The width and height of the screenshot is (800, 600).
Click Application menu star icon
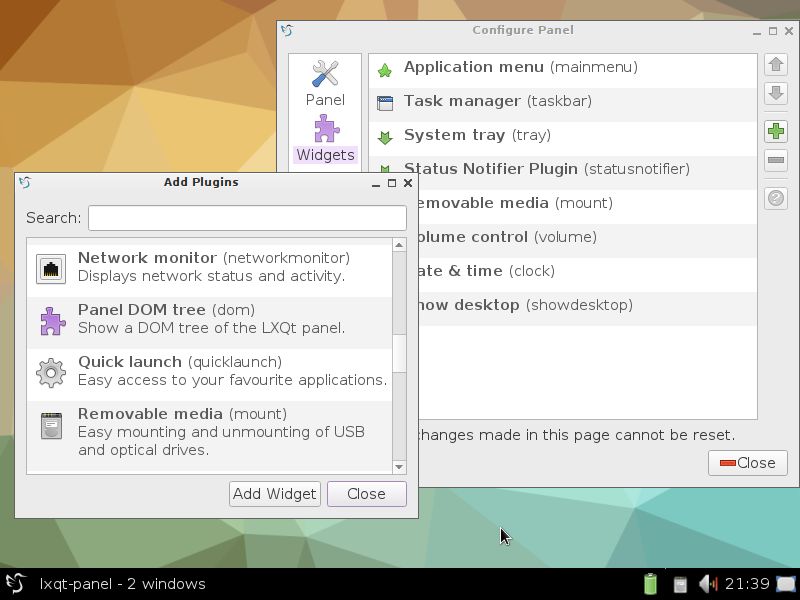pyautogui.click(x=385, y=70)
